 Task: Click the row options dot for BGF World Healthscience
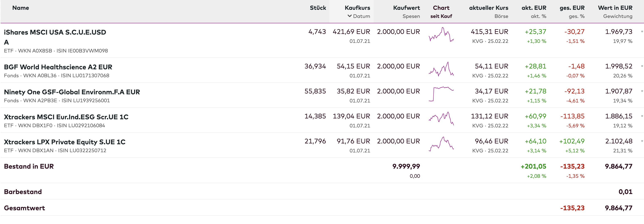pyautogui.click(x=642, y=66)
